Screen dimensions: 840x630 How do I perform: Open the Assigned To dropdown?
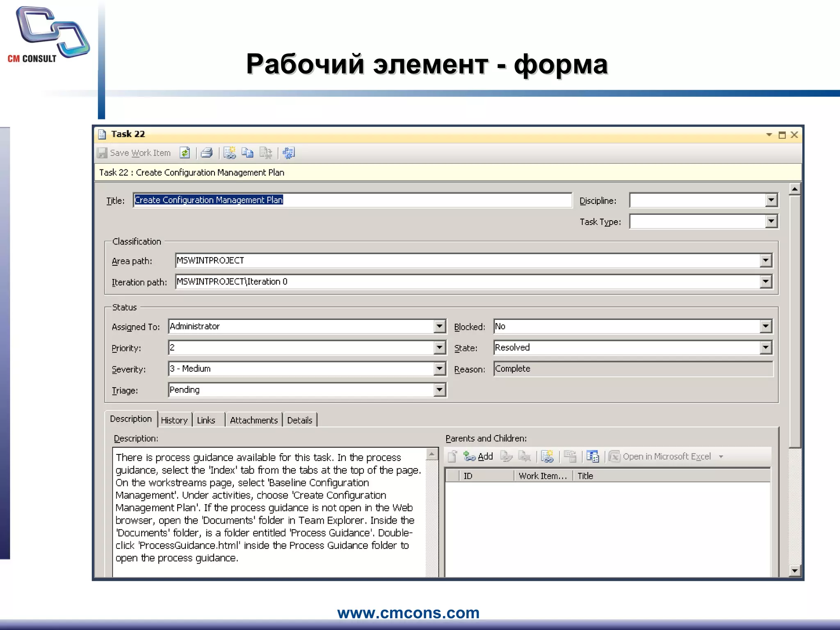[x=439, y=326]
